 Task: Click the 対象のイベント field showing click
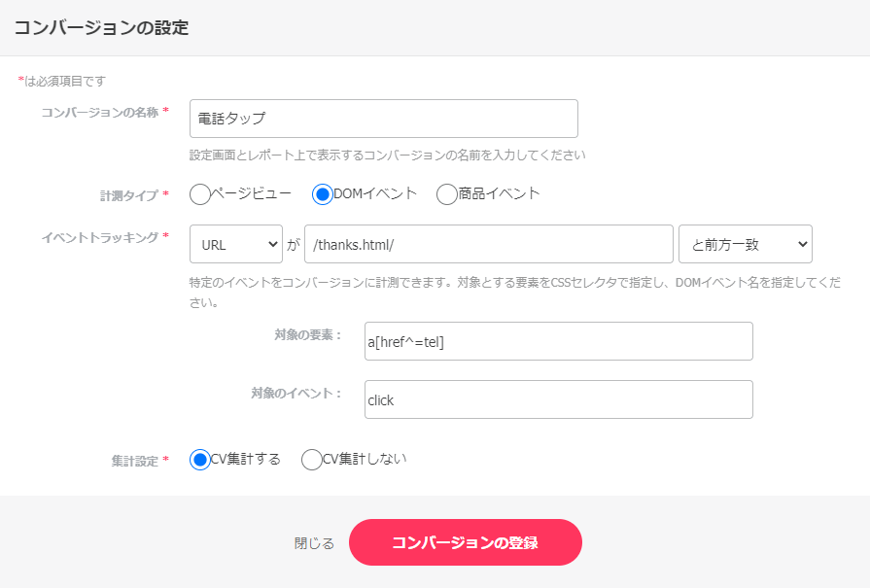559,399
